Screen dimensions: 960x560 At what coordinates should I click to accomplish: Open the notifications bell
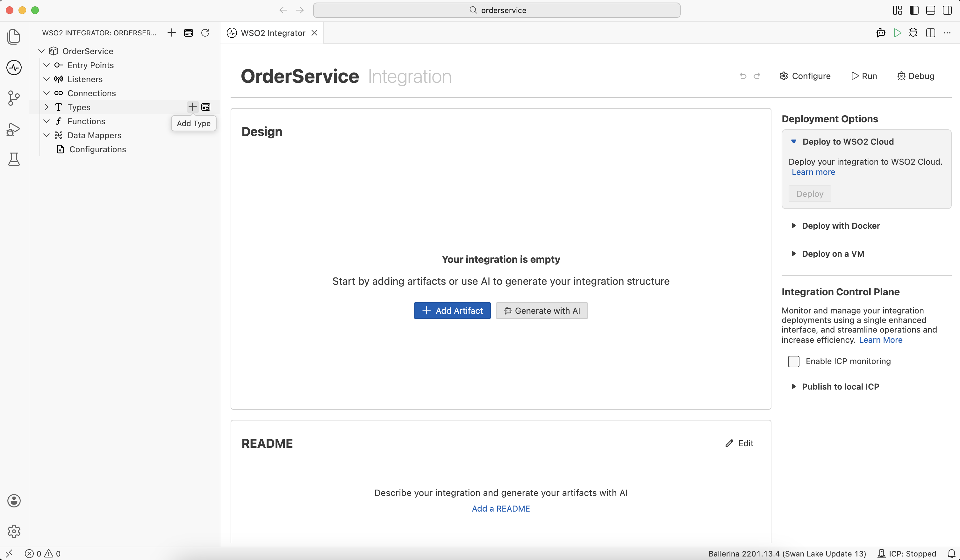(x=952, y=554)
